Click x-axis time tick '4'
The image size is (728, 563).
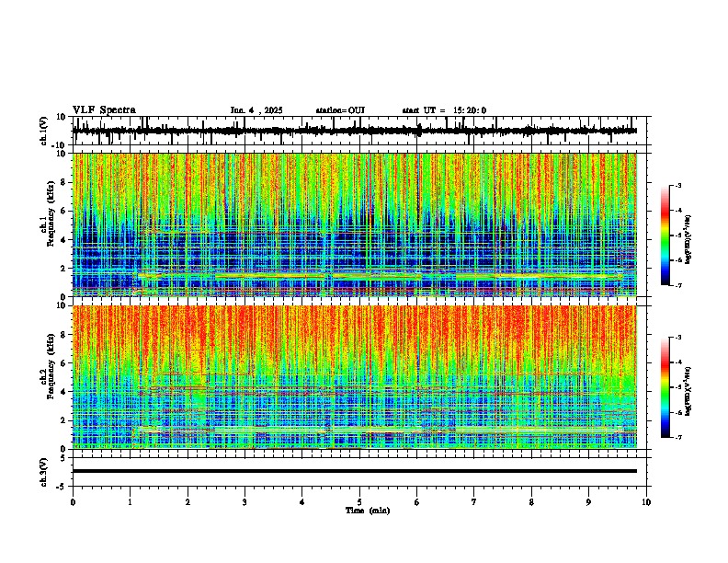tap(302, 502)
